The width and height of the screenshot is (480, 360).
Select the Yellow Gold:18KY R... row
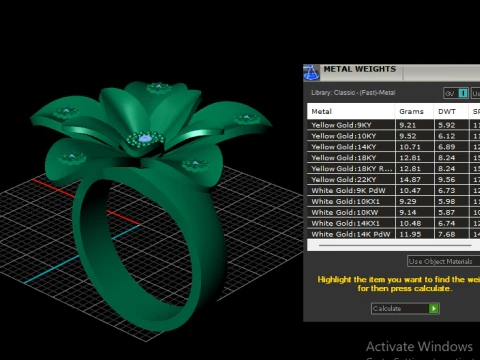point(393,169)
